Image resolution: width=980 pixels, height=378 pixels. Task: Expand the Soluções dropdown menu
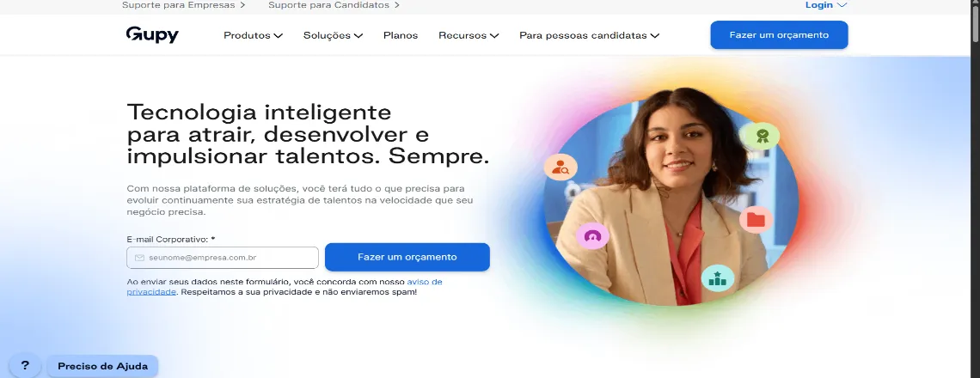pos(334,35)
